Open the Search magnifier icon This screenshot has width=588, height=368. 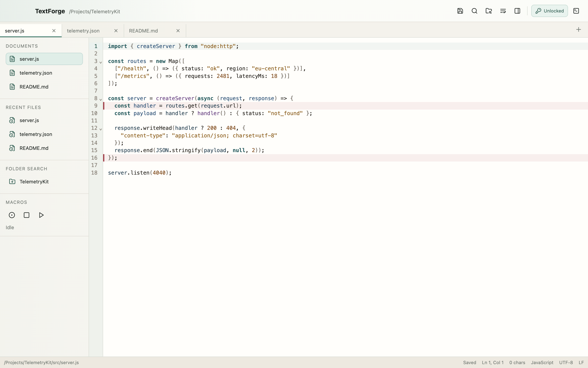point(474,11)
